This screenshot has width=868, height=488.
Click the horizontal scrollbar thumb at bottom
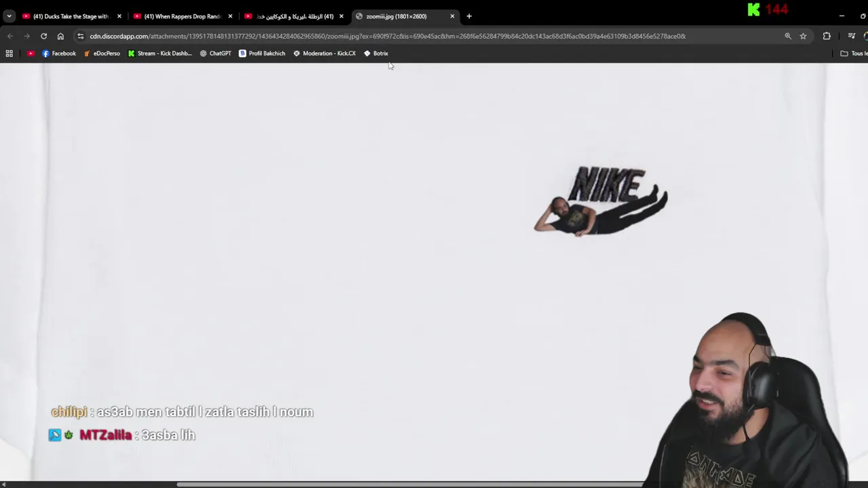click(410, 485)
